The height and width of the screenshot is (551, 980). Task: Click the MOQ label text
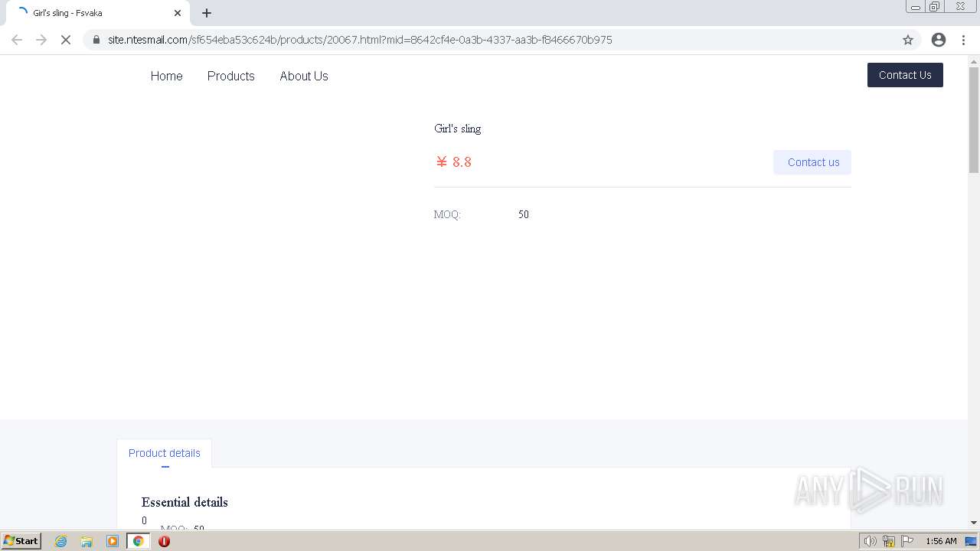[x=447, y=214]
